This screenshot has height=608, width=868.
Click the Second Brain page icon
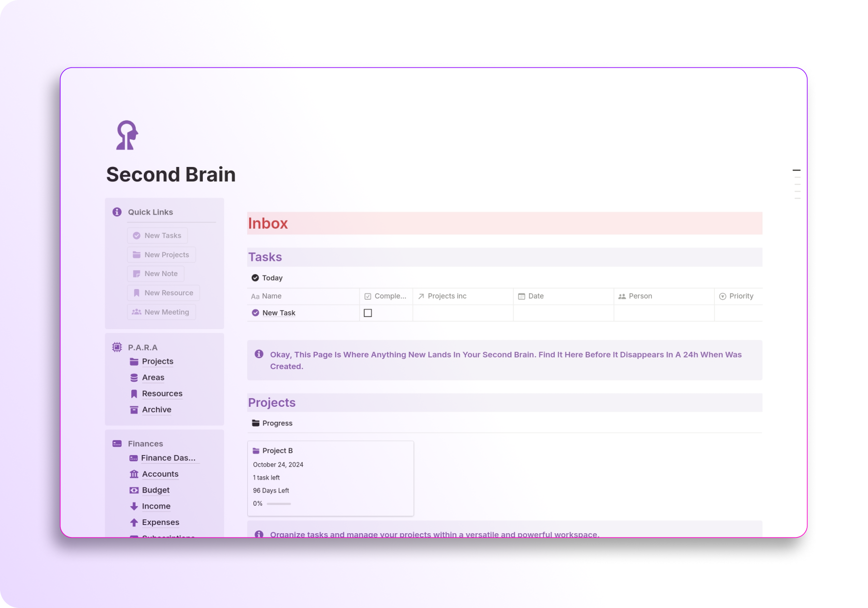[x=126, y=136]
